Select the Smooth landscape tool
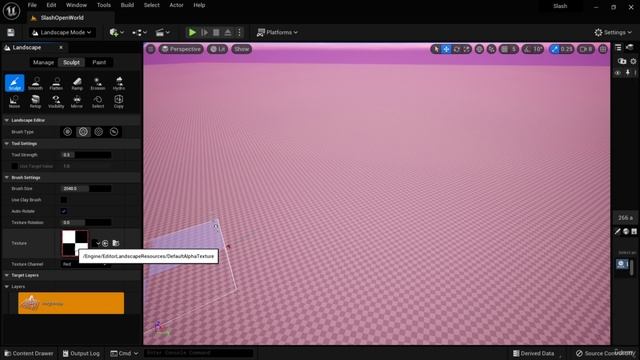Image resolution: width=640 pixels, height=360 pixels. click(36, 83)
